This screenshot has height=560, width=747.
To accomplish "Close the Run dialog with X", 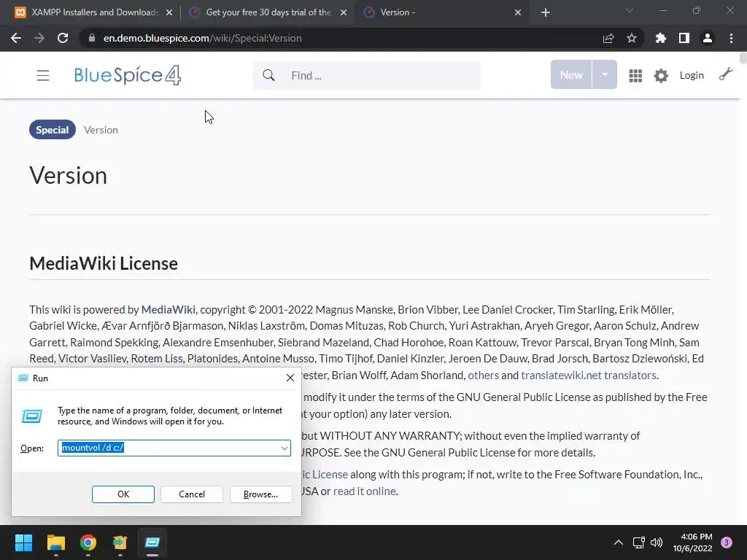I will (290, 378).
